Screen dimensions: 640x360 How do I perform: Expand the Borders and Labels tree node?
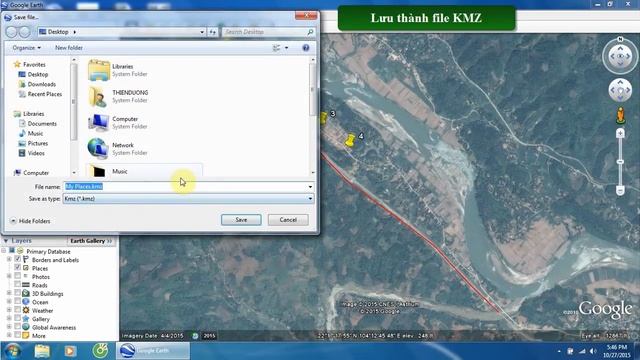(9, 259)
